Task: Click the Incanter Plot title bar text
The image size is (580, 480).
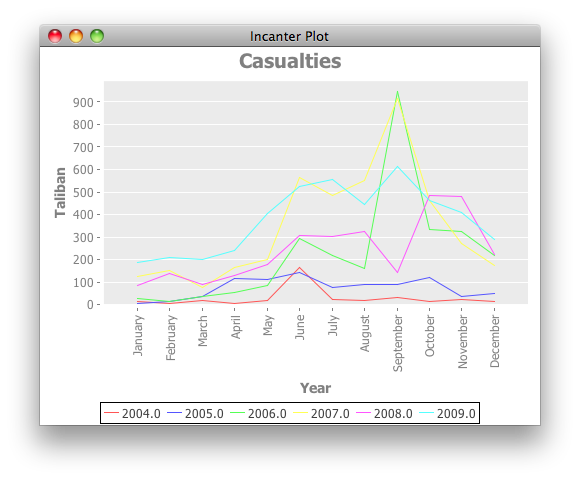Action: tap(289, 37)
